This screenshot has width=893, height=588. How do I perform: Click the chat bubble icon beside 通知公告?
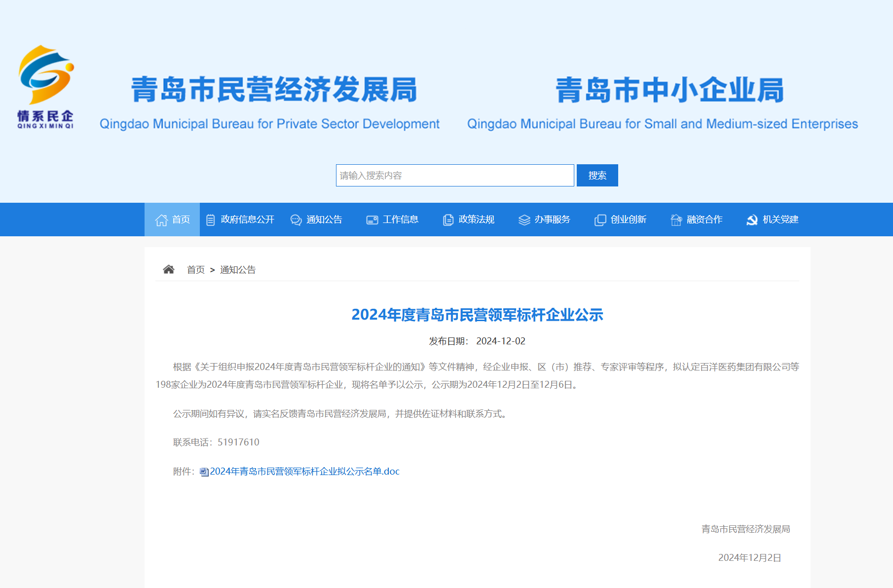pos(296,220)
